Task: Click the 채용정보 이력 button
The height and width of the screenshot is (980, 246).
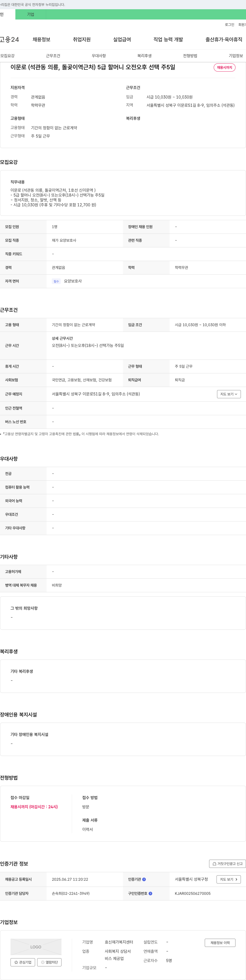Action: 220,943
